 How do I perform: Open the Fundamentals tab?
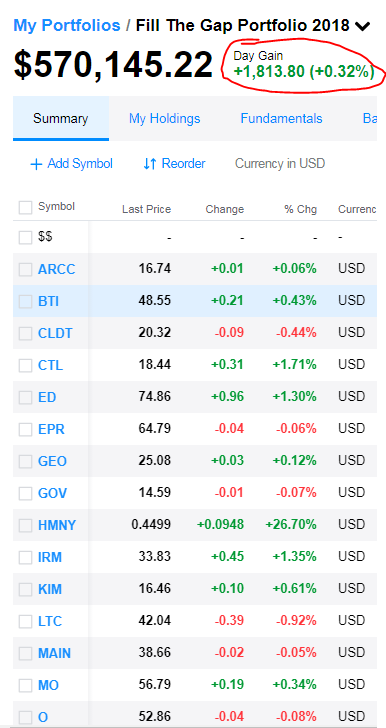281,118
